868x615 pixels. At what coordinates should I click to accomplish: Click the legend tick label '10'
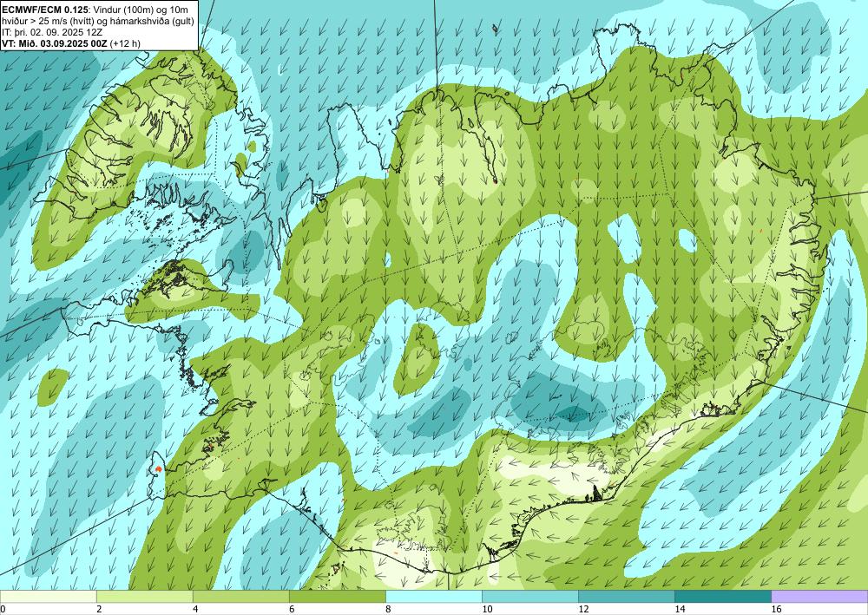pos(487,609)
